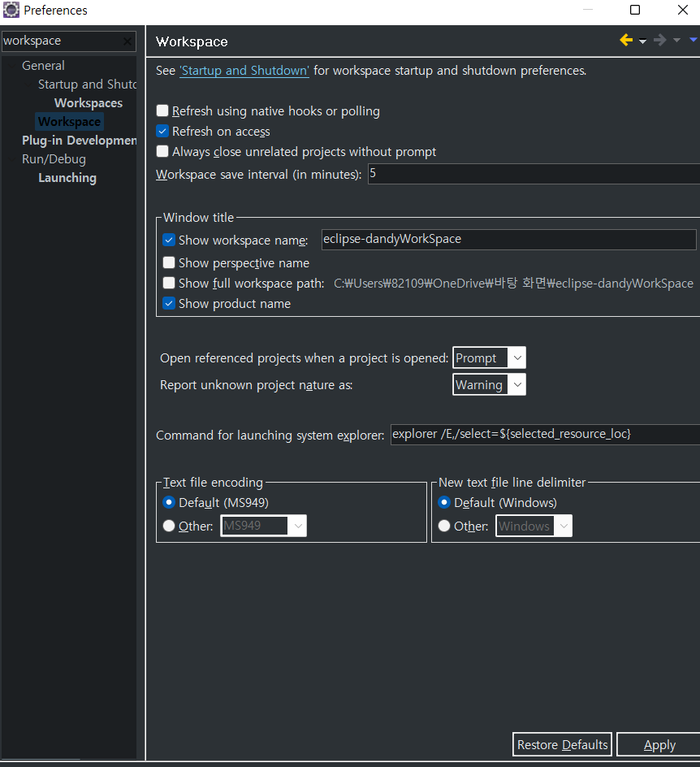Select Workspace tree item

pyautogui.click(x=69, y=121)
